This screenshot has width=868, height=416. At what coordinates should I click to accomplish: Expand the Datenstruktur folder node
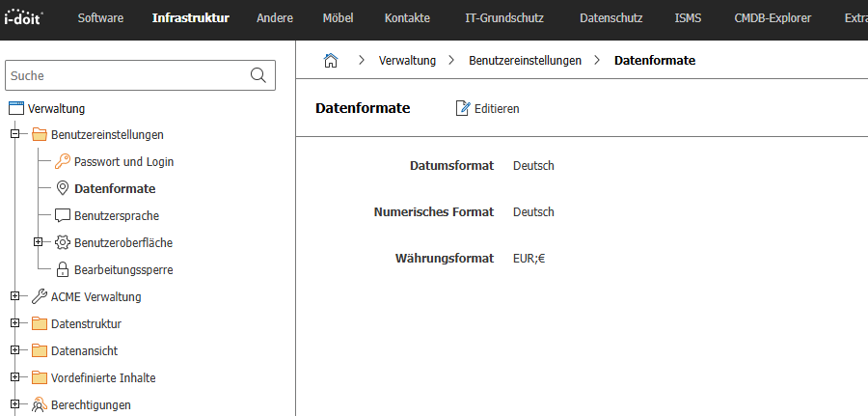tap(15, 324)
